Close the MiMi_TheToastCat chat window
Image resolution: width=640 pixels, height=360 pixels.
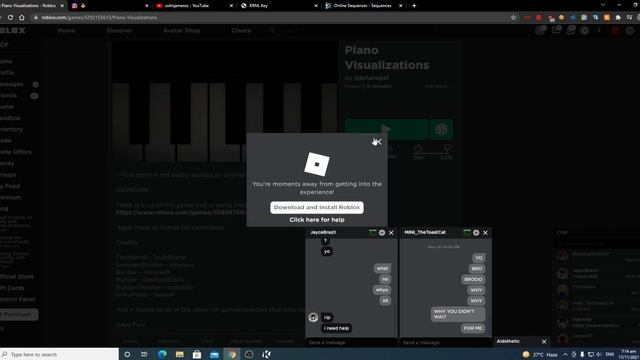pos(485,233)
